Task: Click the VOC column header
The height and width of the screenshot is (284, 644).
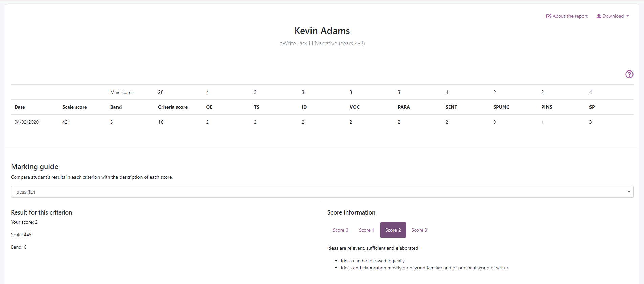Action: [x=355, y=107]
